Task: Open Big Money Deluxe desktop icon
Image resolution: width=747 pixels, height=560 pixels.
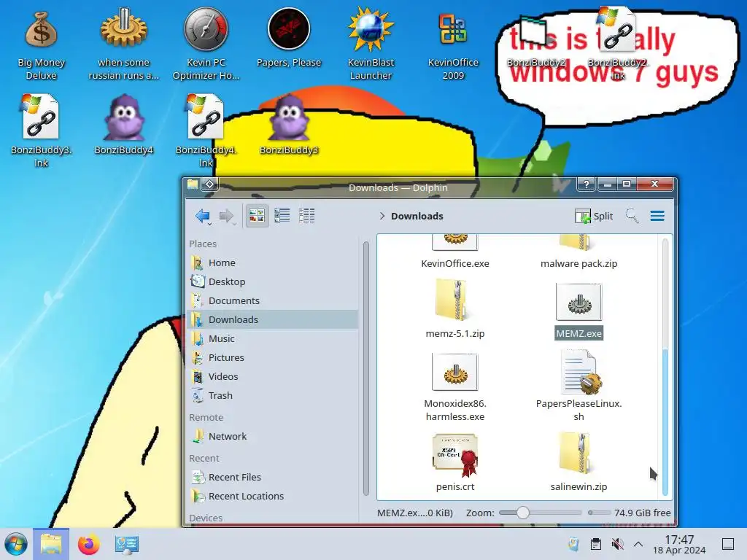Action: [x=41, y=45]
